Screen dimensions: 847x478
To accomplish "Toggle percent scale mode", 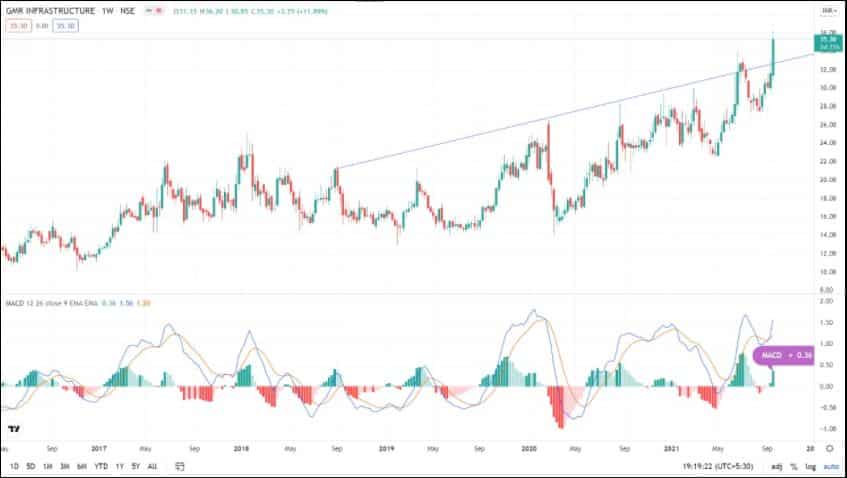I will tap(794, 466).
